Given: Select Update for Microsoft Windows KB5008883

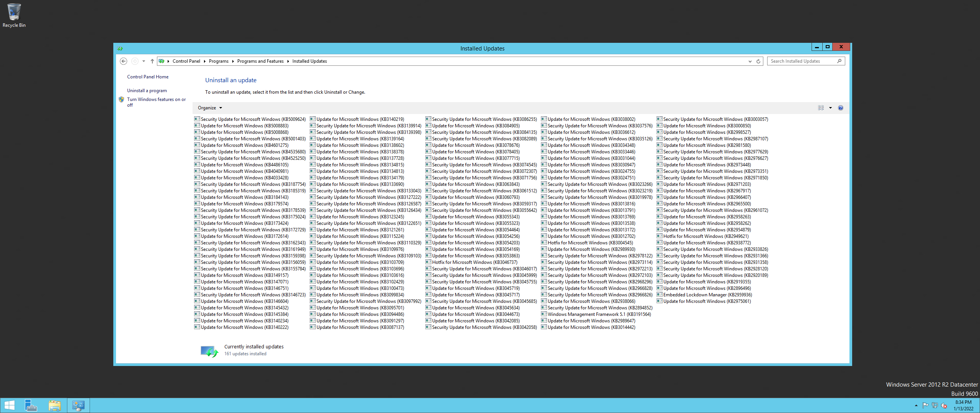Looking at the screenshot, I should pos(242,126).
